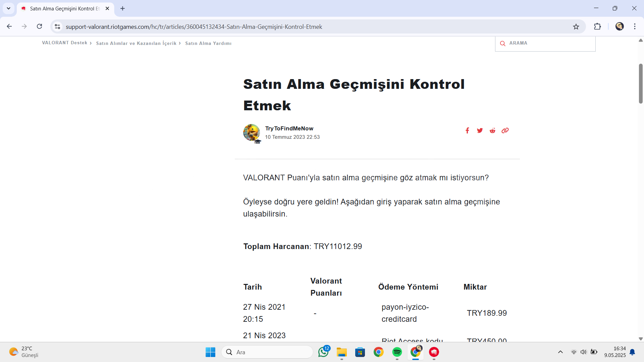Click the taskbar Ara search box
Image resolution: width=644 pixels, height=362 pixels.
tap(267, 352)
